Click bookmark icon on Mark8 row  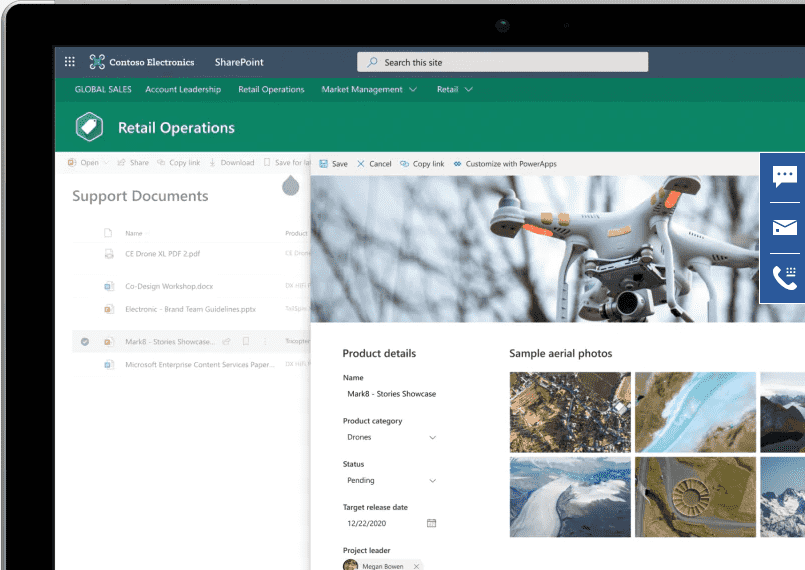coord(246,341)
